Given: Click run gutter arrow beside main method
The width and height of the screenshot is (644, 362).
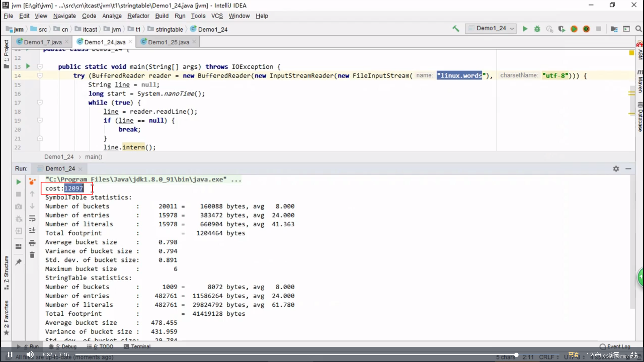Looking at the screenshot, I should click(28, 66).
